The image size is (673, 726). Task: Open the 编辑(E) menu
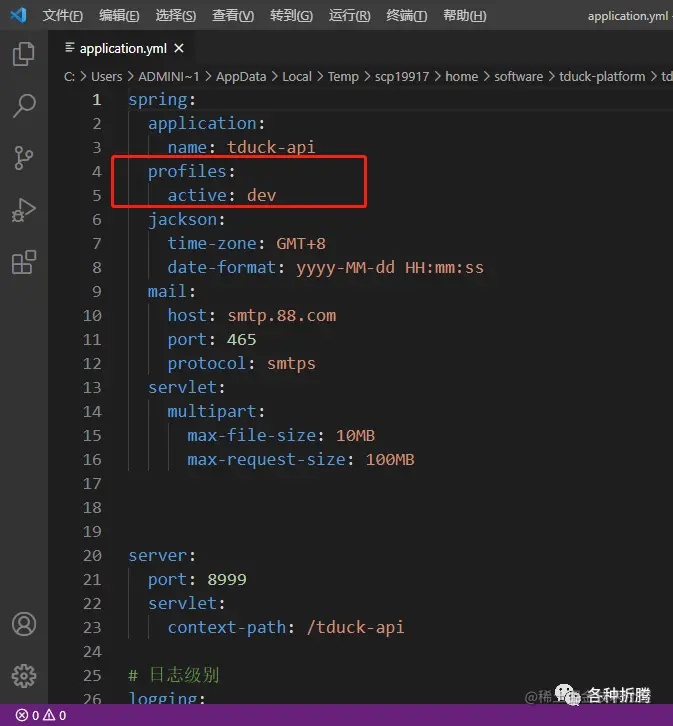(119, 16)
